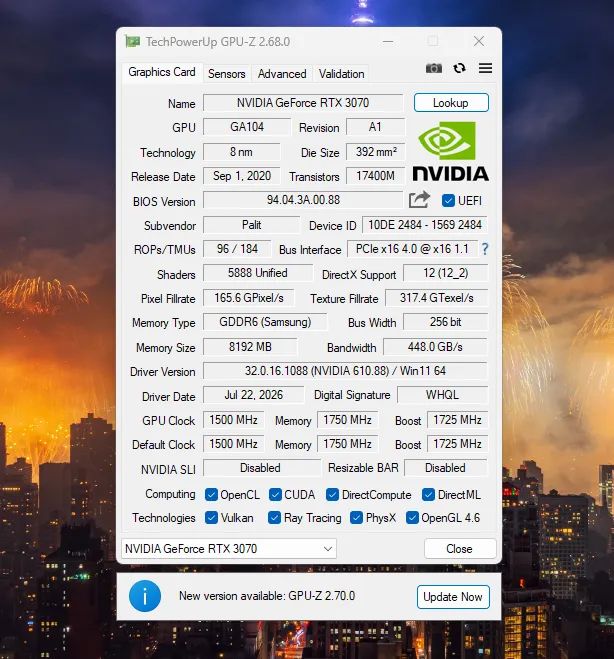Click the Memory Type value GDDR6 (Samsung)
Image resolution: width=614 pixels, height=659 pixels.
265,322
